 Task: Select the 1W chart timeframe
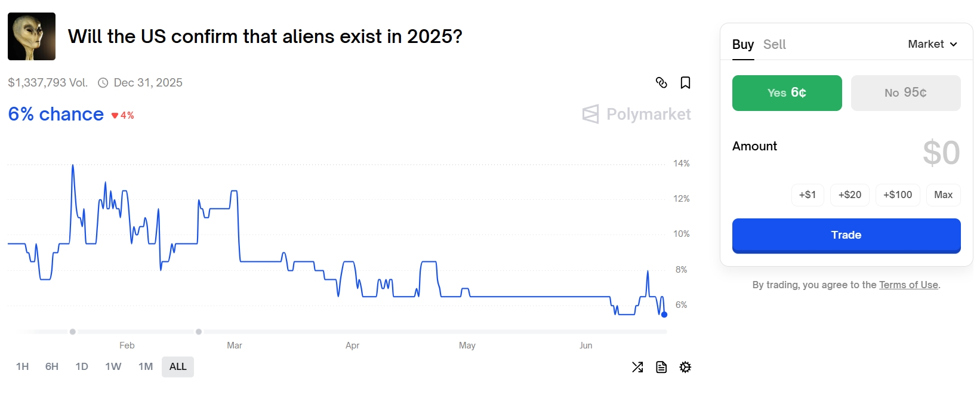[x=113, y=366]
